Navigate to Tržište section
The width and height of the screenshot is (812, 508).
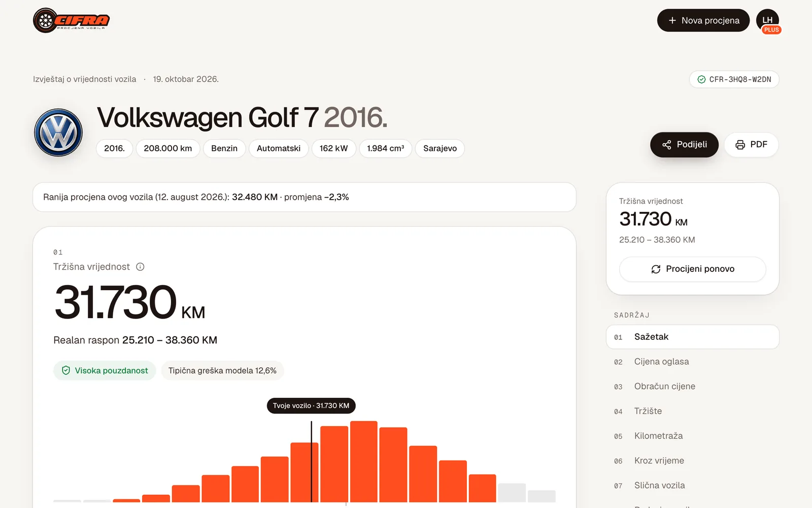[692, 411]
